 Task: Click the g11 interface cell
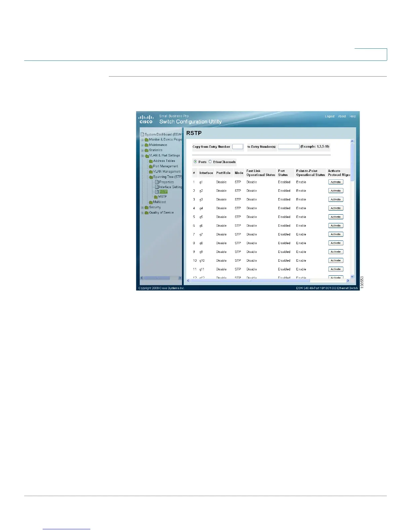[202, 269]
